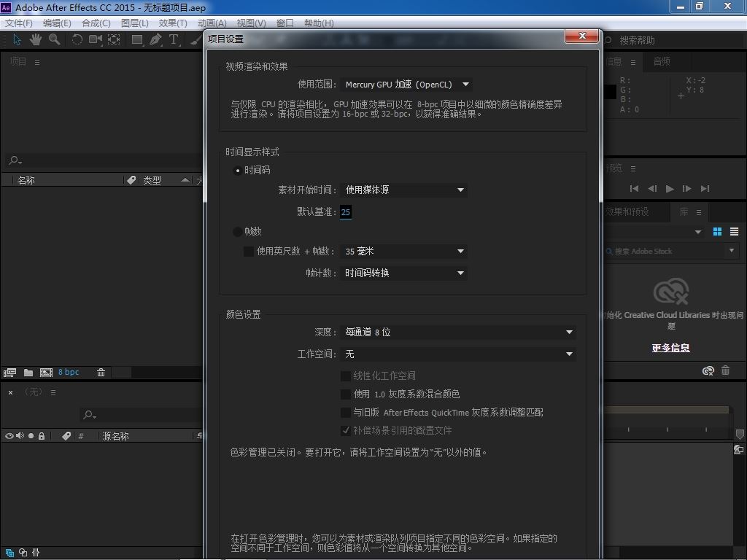Enable legacy QuickTime gamma match checkbox
This screenshot has width=747, height=560.
pos(346,413)
